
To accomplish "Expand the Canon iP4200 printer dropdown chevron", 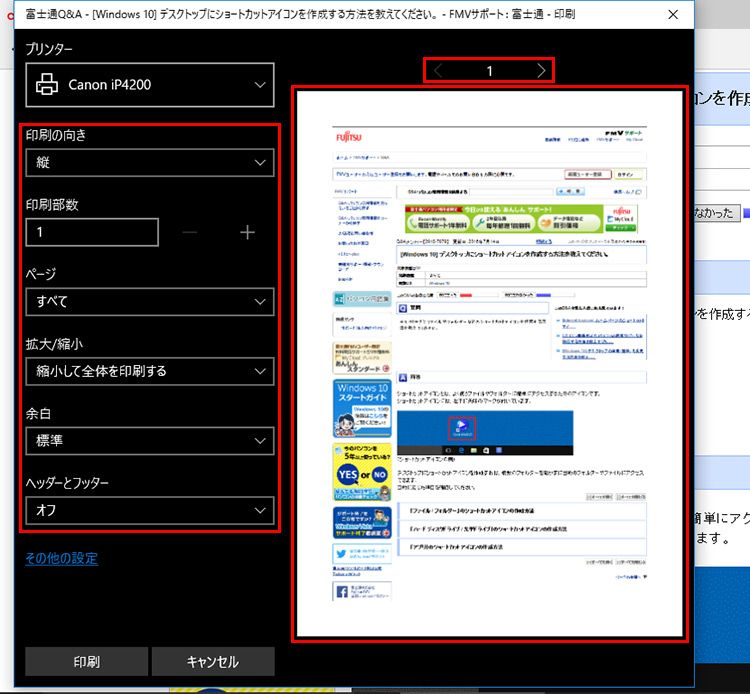I will [258, 85].
